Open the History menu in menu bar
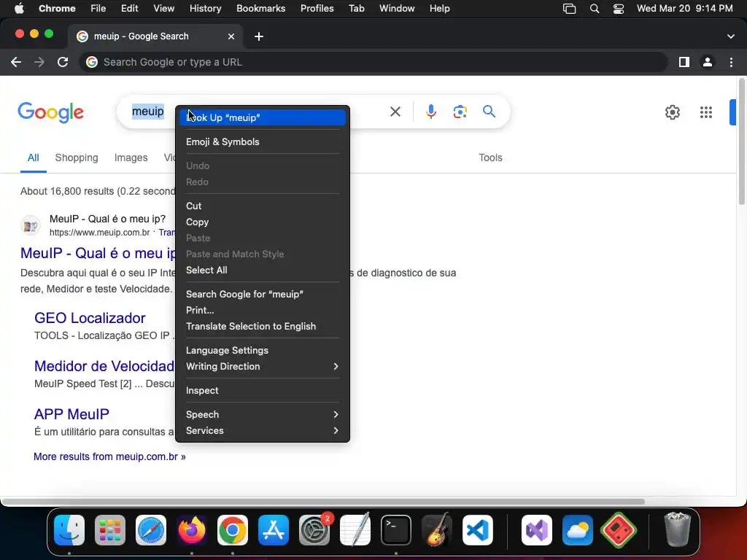The width and height of the screenshot is (747, 560). [x=205, y=9]
